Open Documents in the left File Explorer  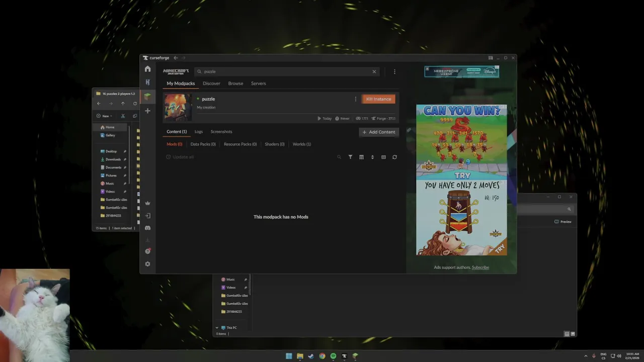coord(112,167)
